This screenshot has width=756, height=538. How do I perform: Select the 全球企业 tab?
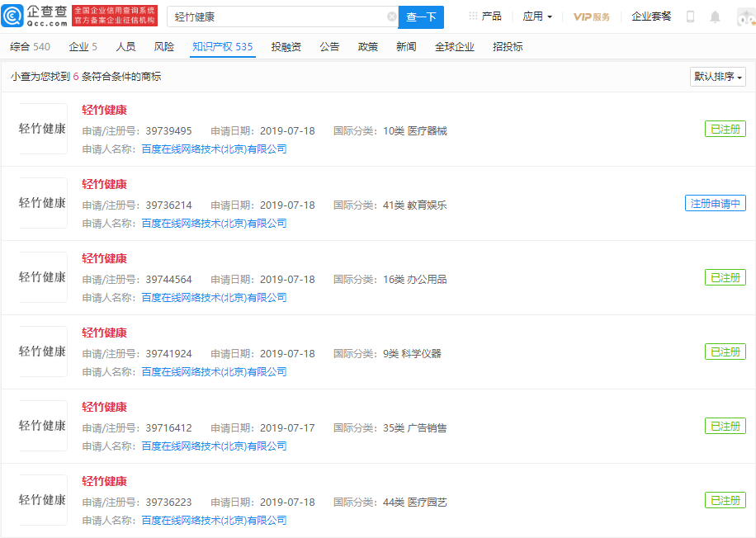(x=453, y=47)
